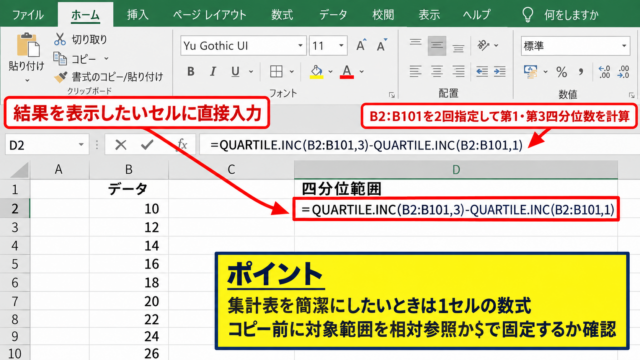Viewport: 640px width, 360px height.
Task: Increase indent in cell
Action: coord(500,71)
